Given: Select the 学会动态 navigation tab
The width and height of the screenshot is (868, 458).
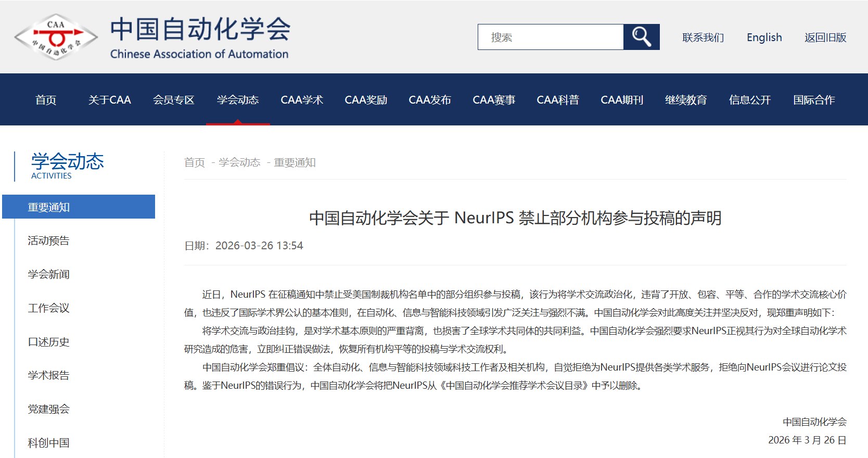Looking at the screenshot, I should (238, 100).
